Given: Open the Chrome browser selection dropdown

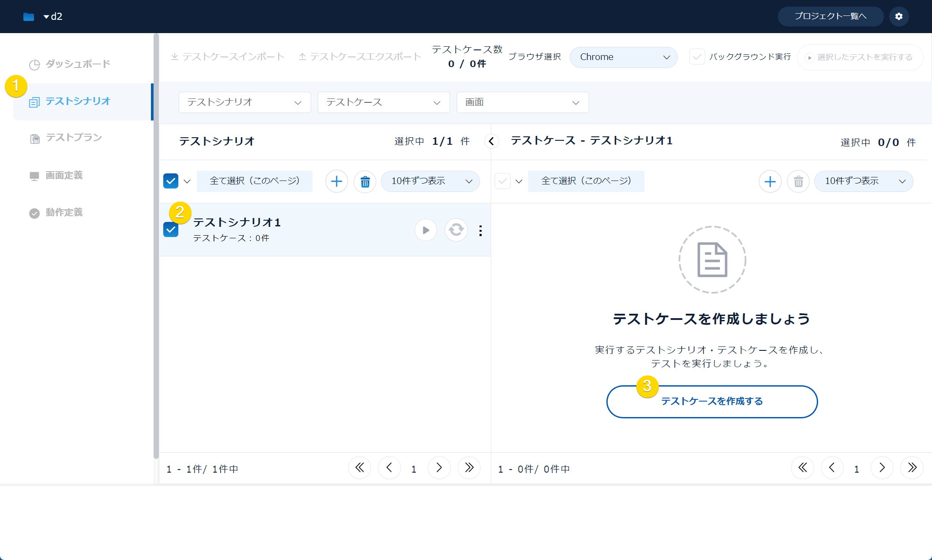Looking at the screenshot, I should pos(623,57).
